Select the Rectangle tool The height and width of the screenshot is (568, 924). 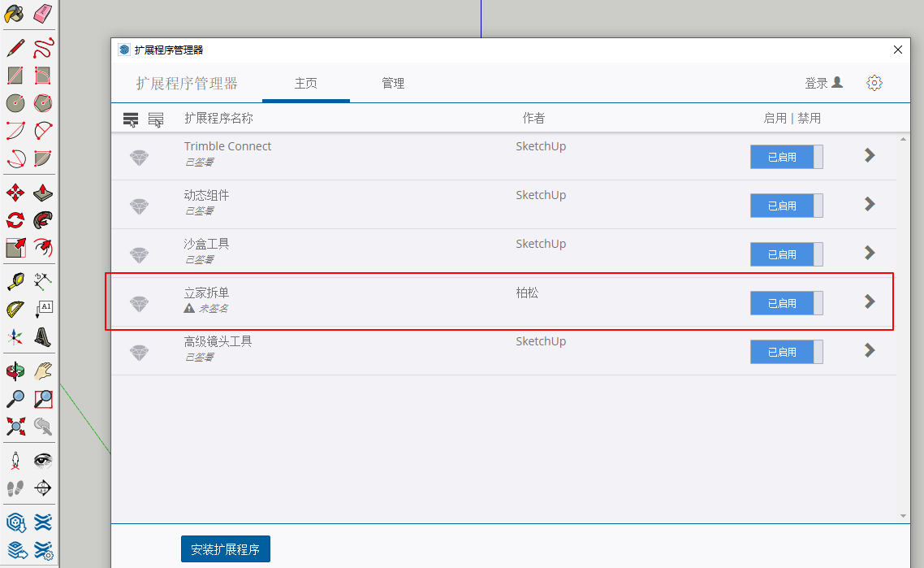point(15,76)
